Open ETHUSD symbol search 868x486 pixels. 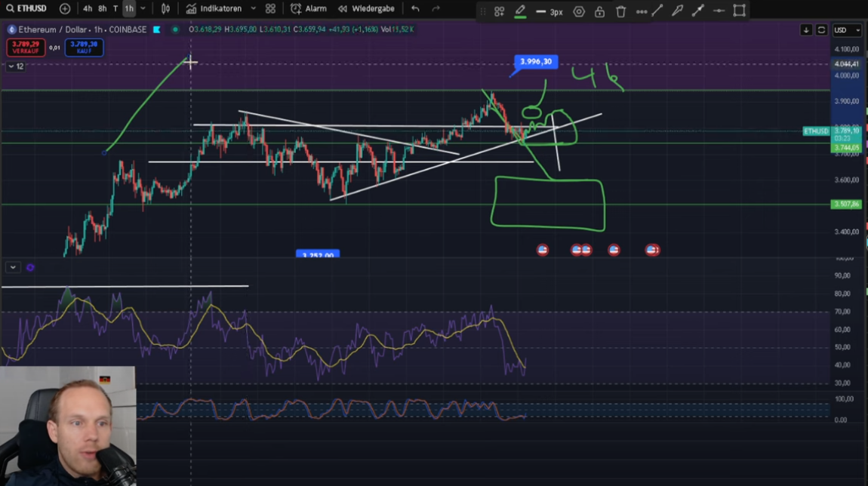[26, 8]
